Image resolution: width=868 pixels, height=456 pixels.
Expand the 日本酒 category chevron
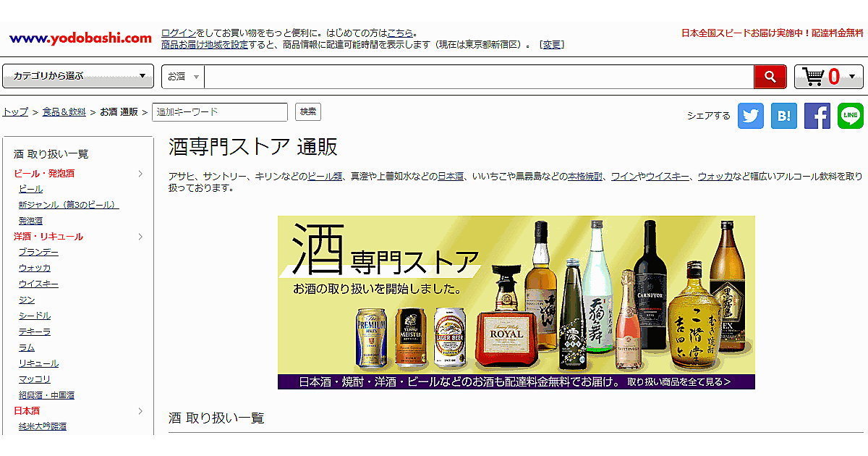click(x=140, y=411)
